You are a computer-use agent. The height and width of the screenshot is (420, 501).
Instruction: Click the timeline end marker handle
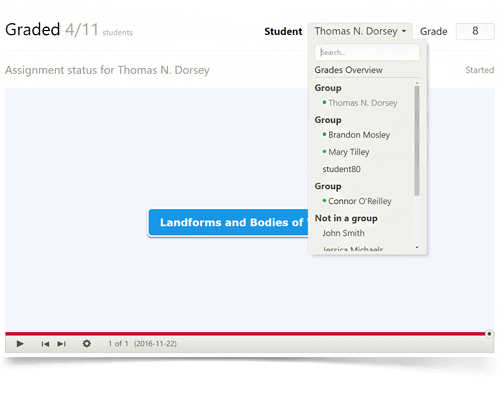point(489,334)
